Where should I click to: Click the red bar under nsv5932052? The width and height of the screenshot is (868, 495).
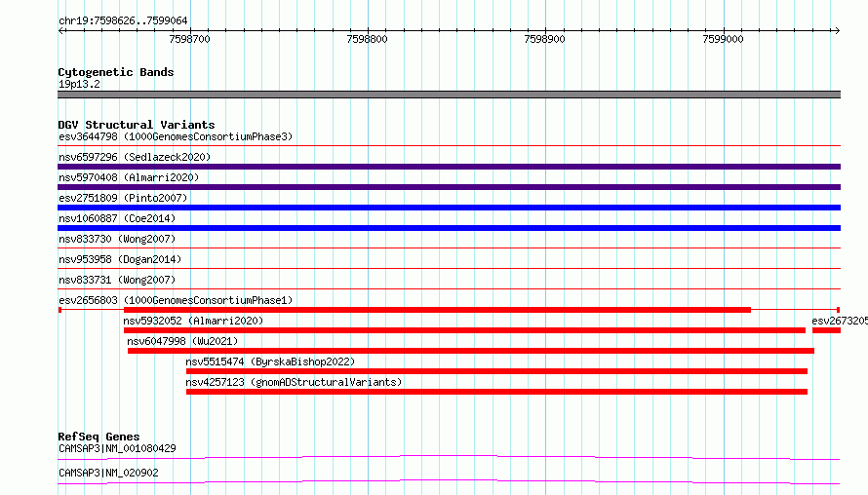point(464,330)
